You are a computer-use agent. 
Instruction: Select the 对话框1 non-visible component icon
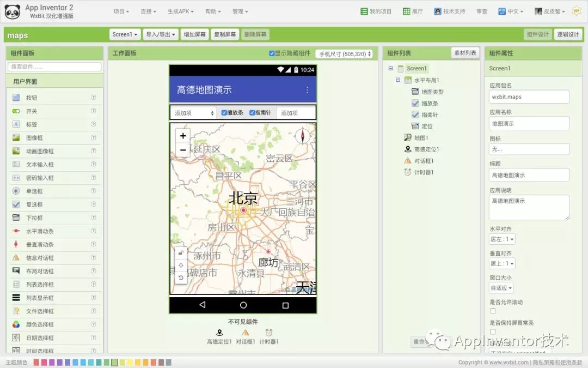pos(245,333)
